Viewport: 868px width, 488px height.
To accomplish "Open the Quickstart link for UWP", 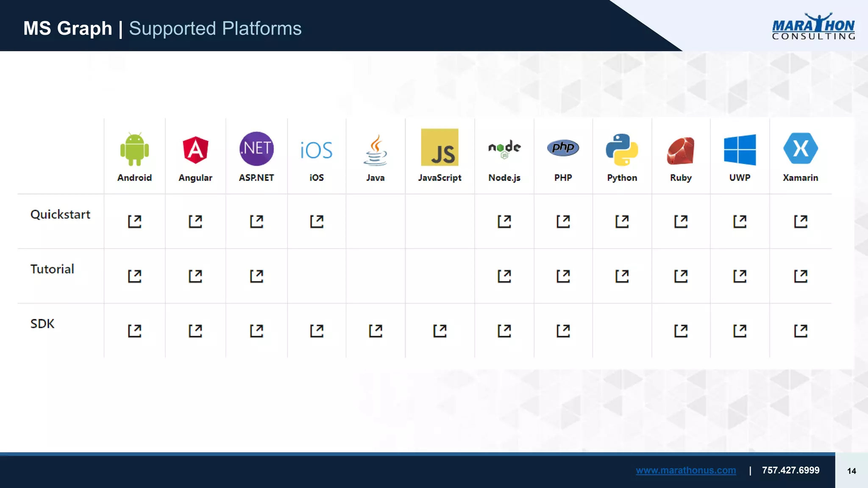I will pyautogui.click(x=740, y=221).
